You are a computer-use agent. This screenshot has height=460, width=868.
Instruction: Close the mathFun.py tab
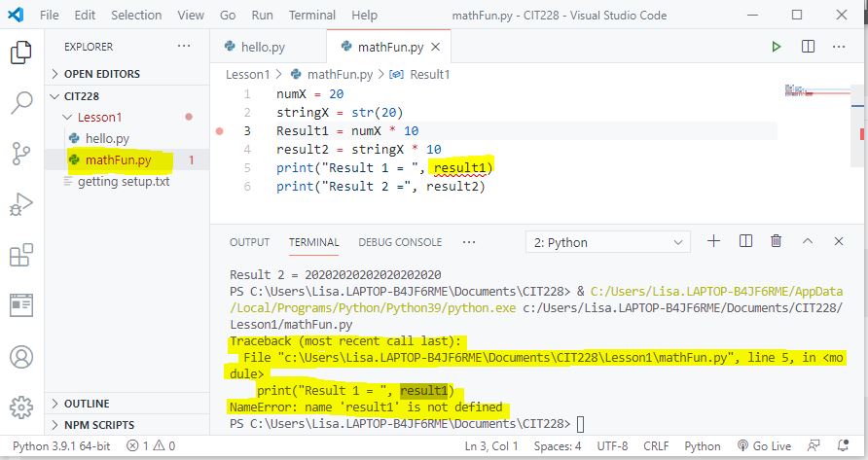tap(436, 47)
